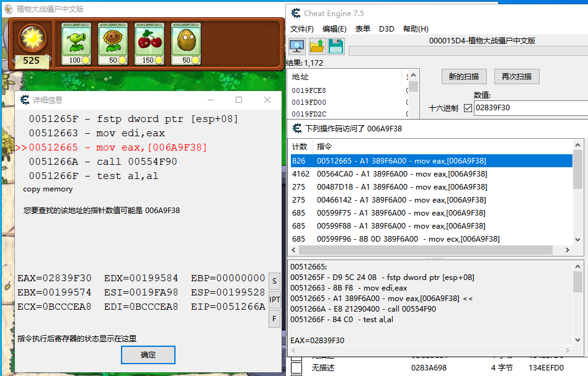Screen dimensions: 588x376
Task: Select the Peashooter seed packet
Action: coord(76,44)
